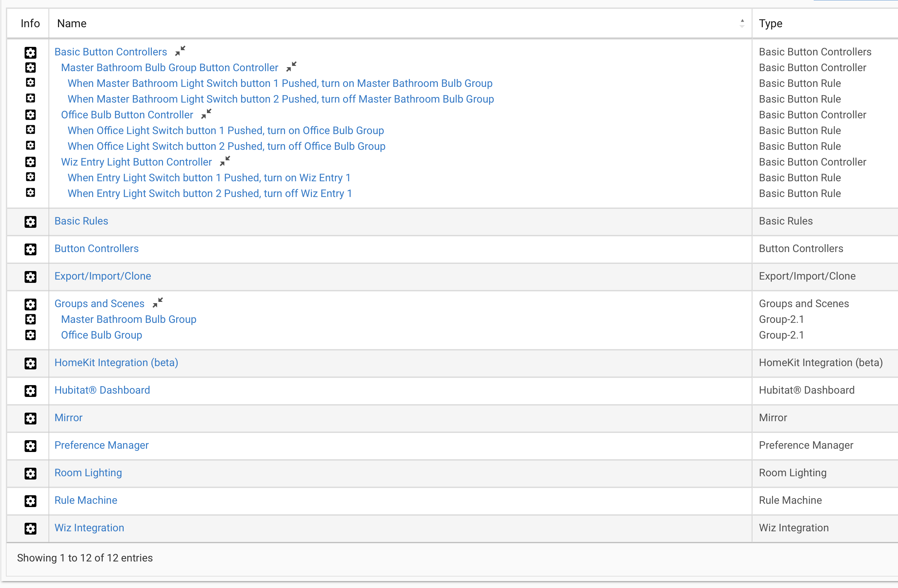Screen dimensions: 898x588
Task: Click the gear icon for Export/Import/Clone
Action: tap(30, 277)
